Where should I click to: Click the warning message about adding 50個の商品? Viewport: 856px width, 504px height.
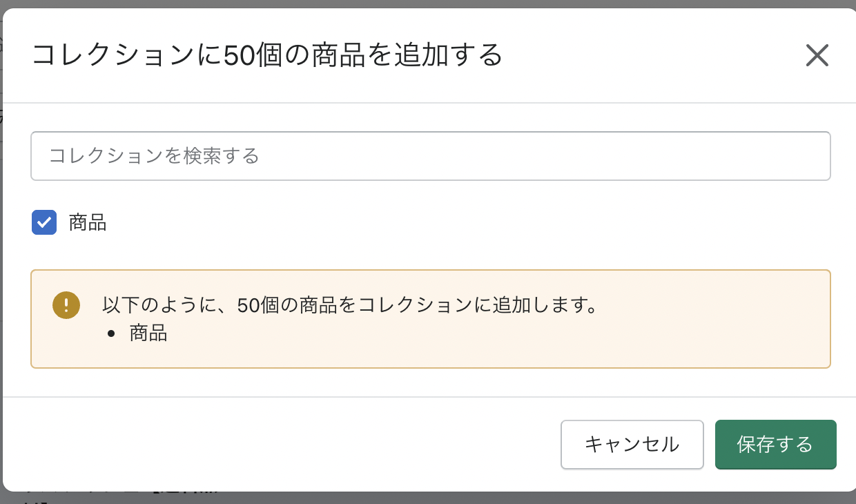[x=349, y=304]
